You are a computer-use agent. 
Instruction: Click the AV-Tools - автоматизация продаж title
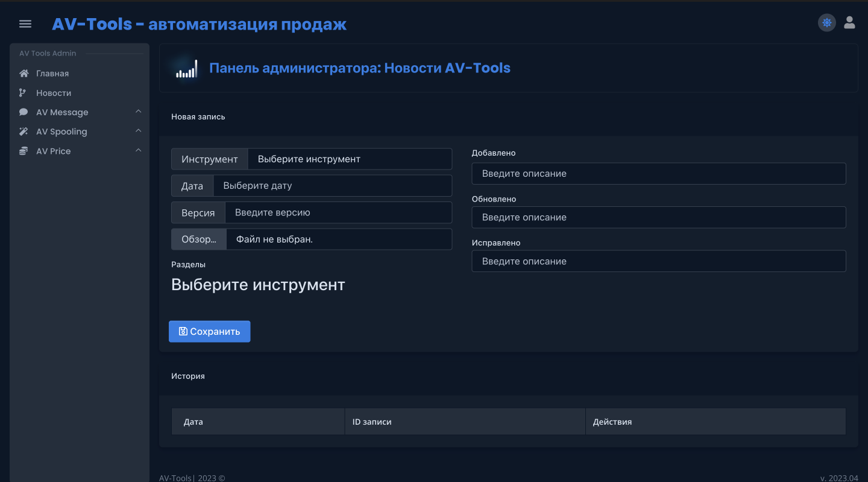point(199,24)
